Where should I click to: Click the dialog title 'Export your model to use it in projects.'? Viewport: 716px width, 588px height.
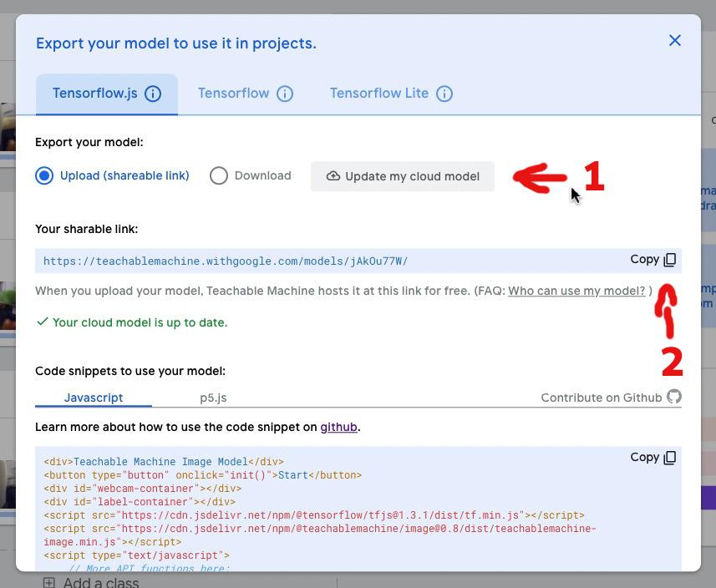click(x=175, y=43)
